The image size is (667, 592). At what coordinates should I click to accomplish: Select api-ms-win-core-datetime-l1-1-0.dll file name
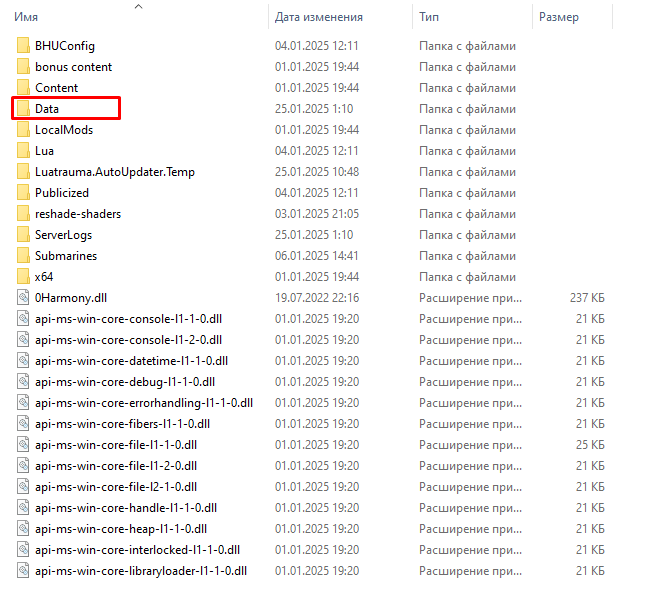click(131, 360)
